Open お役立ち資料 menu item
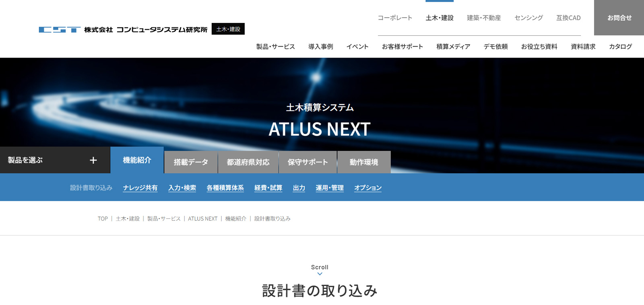 click(x=539, y=47)
